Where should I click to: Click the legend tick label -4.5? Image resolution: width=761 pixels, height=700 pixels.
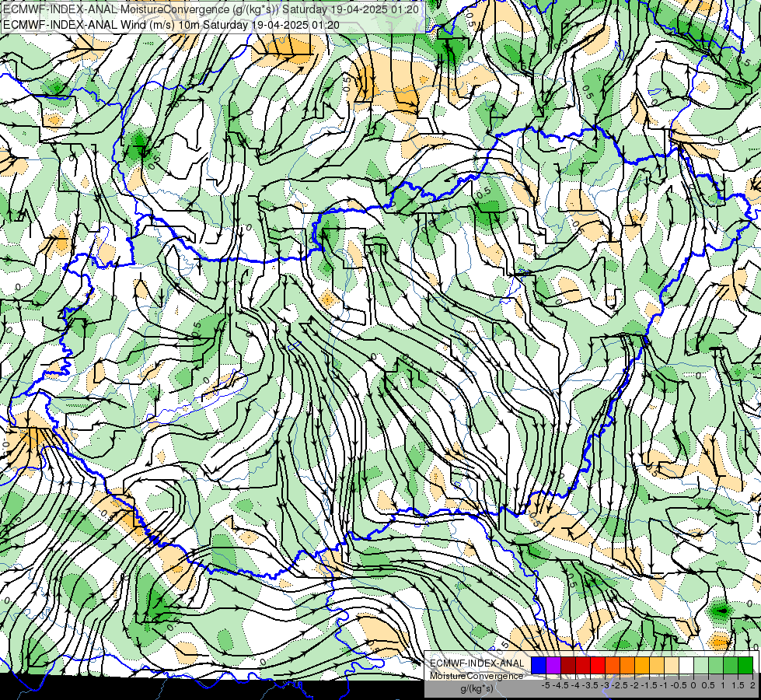[x=560, y=685]
